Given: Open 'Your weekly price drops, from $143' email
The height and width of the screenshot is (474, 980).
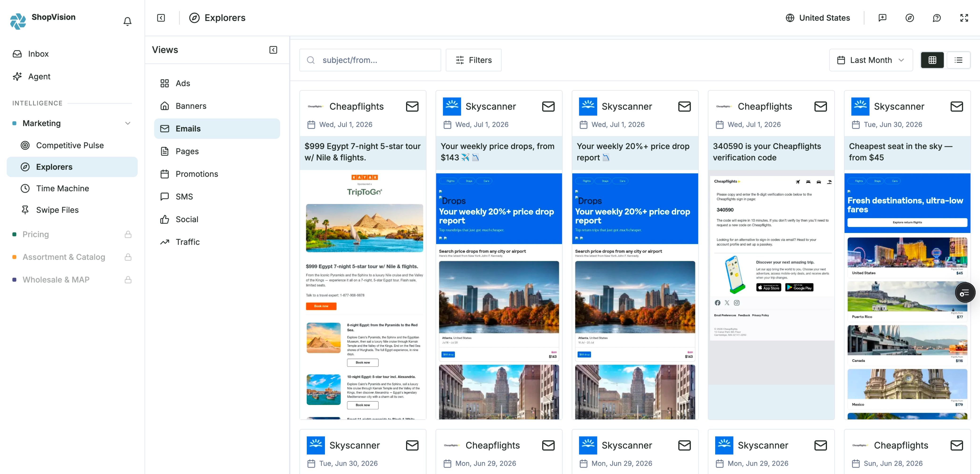Looking at the screenshot, I should tap(497, 152).
